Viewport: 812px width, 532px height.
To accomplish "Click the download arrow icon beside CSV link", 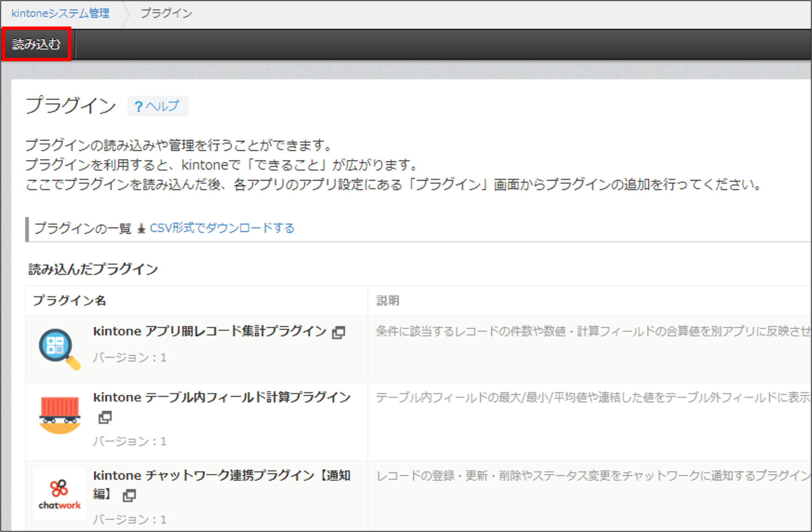I will tap(141, 229).
